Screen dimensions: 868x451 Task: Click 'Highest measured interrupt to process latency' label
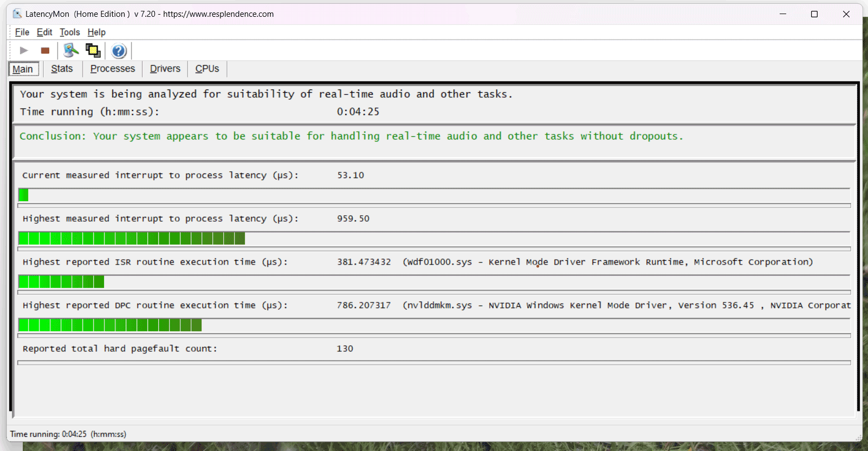coord(160,218)
